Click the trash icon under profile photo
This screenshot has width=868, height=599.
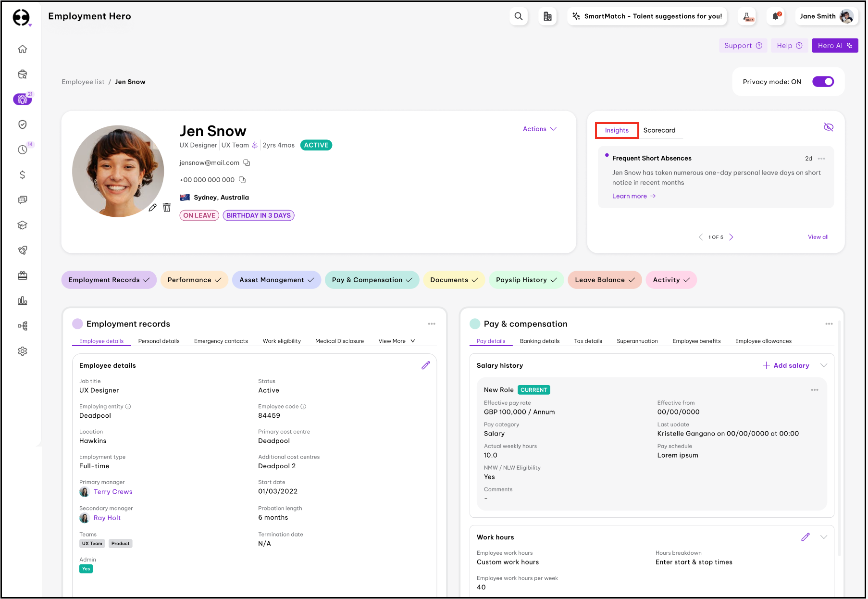pos(167,208)
